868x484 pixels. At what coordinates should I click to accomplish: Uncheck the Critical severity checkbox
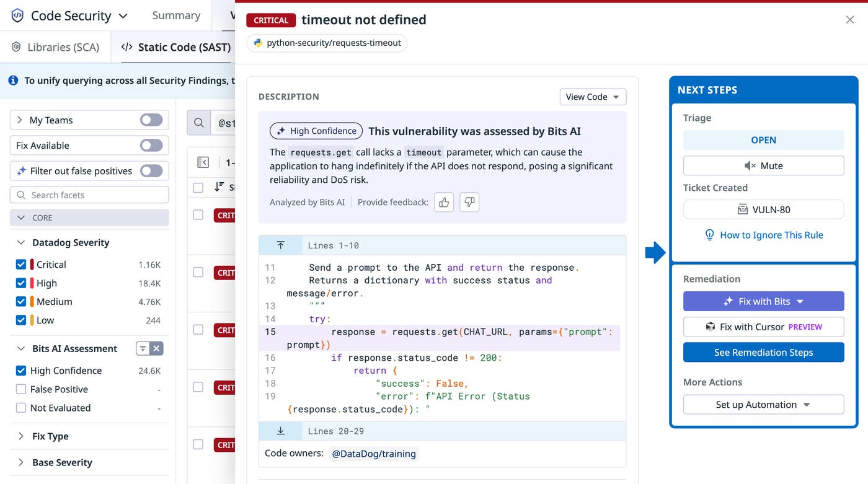21,265
